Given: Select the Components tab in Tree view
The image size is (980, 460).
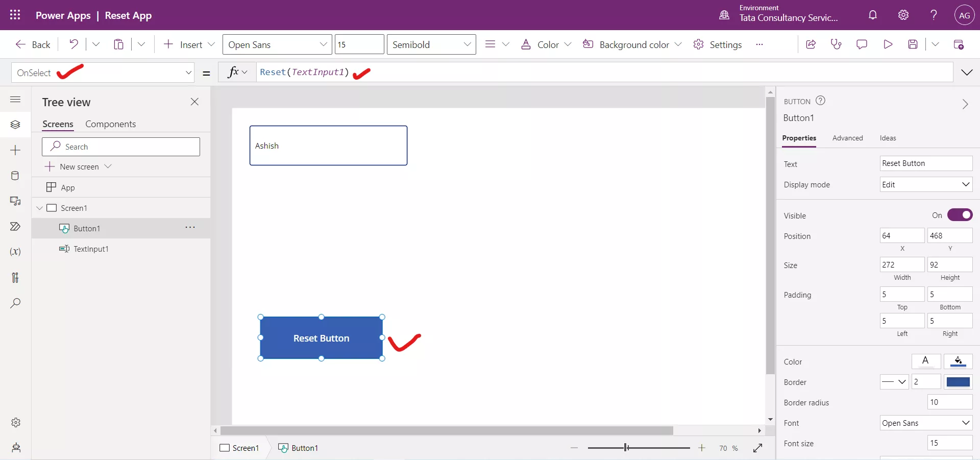Looking at the screenshot, I should tap(111, 124).
